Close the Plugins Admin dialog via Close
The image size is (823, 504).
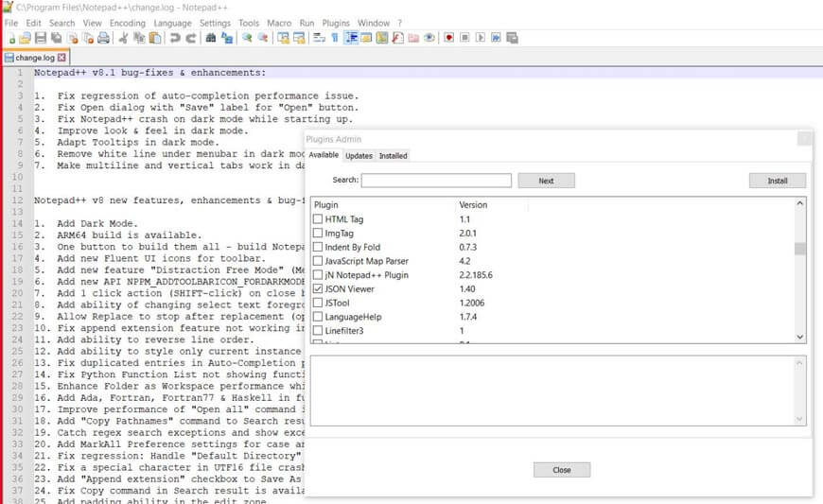pos(562,470)
